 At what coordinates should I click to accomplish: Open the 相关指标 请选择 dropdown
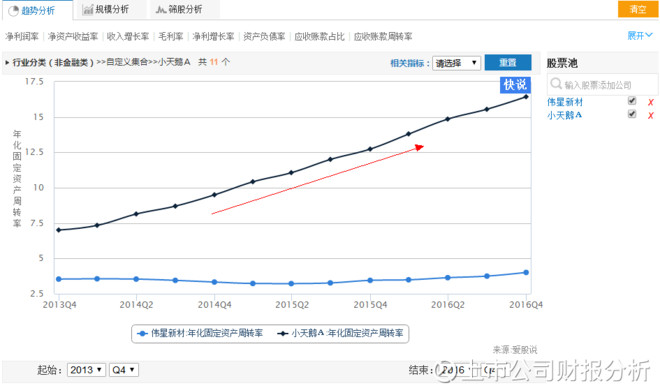coord(456,63)
